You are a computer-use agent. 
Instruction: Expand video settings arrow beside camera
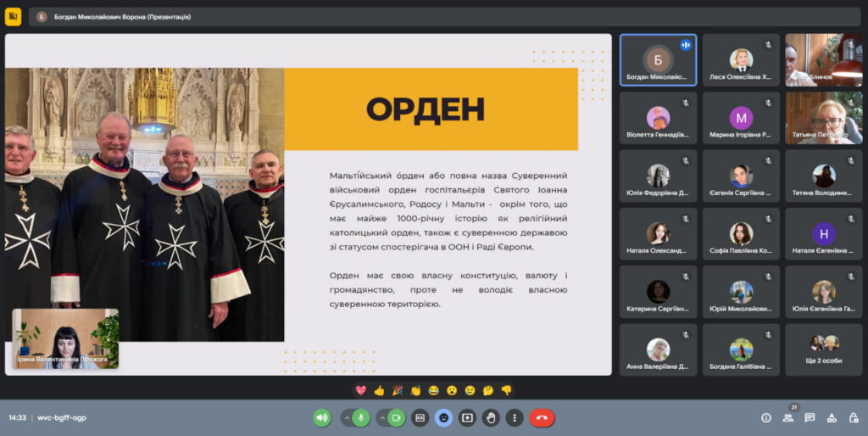click(381, 417)
